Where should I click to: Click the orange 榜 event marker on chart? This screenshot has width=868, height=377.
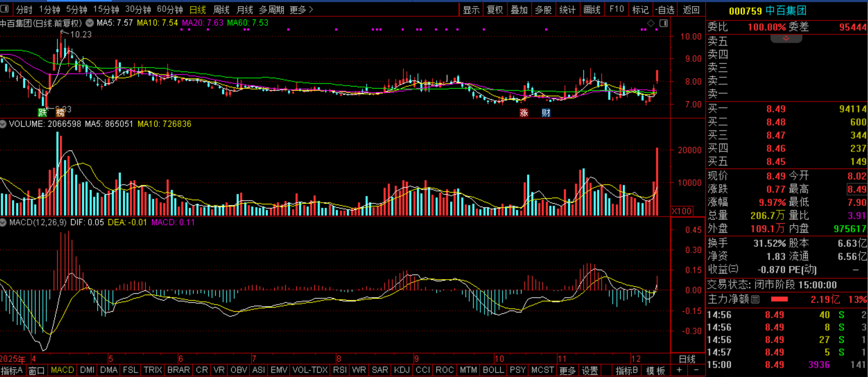point(60,112)
